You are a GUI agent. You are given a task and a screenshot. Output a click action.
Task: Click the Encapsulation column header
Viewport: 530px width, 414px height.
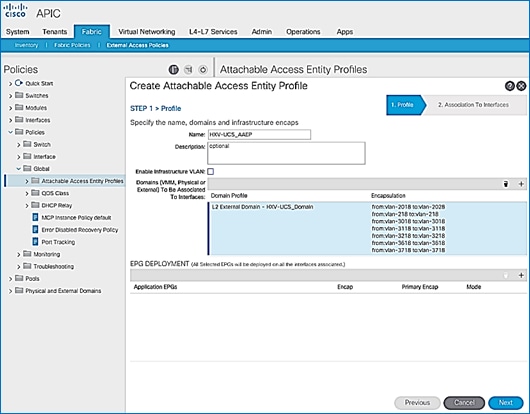point(388,196)
